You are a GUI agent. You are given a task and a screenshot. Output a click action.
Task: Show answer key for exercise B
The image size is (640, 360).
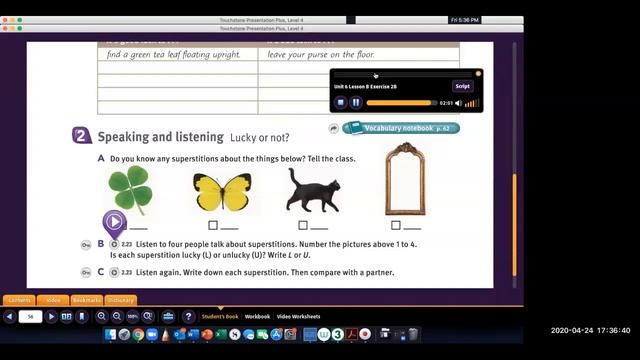[86, 245]
